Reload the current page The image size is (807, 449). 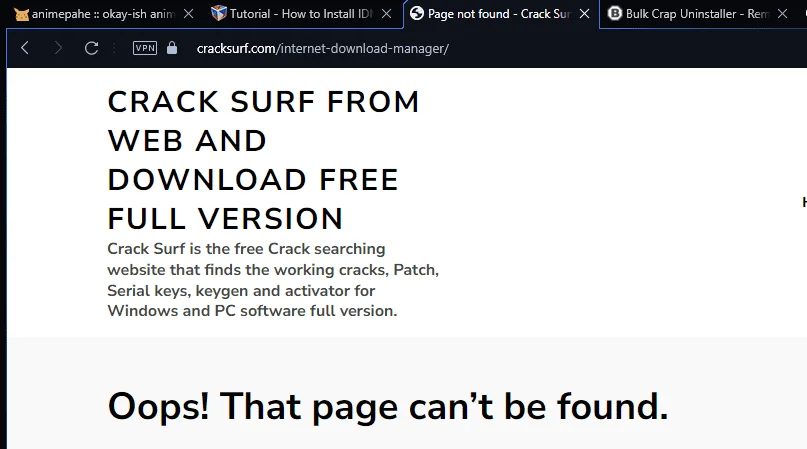tap(92, 48)
